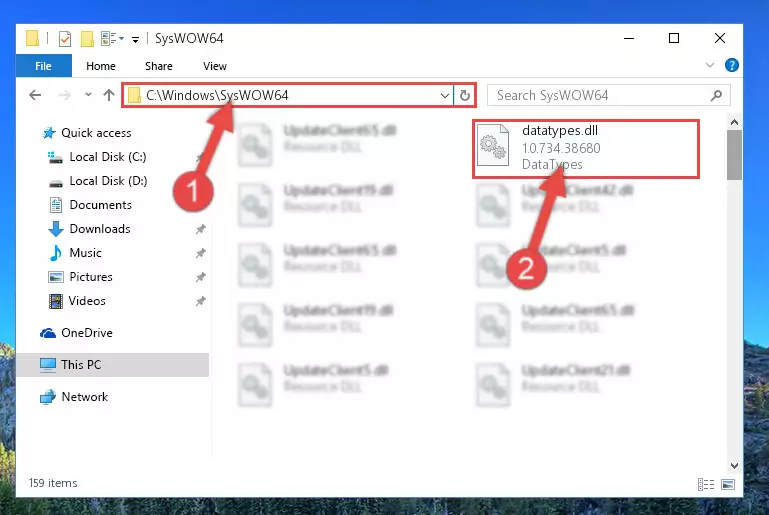Open the Customize Quick Access Toolbar dropdown
769x515 pixels.
pyautogui.click(x=135, y=39)
